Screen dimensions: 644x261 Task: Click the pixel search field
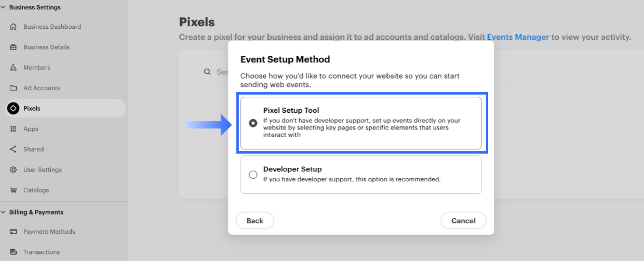222,72
